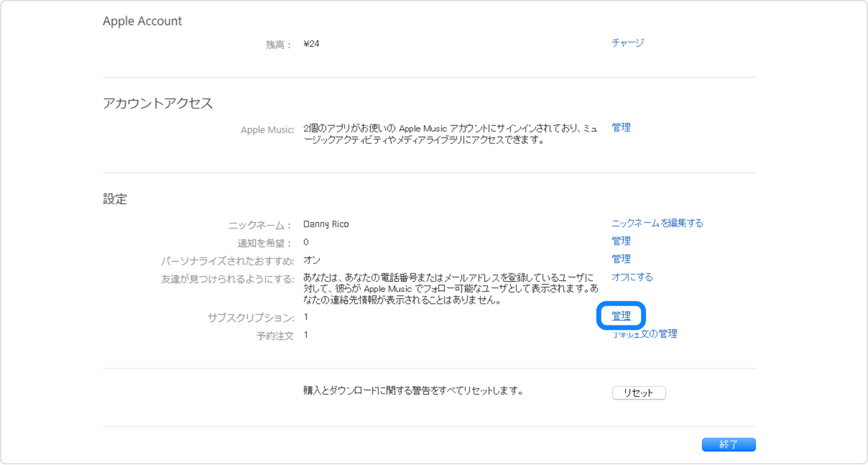This screenshot has width=868, height=465.
Task: Open pre-order management for the 1 item
Action: pos(645,334)
